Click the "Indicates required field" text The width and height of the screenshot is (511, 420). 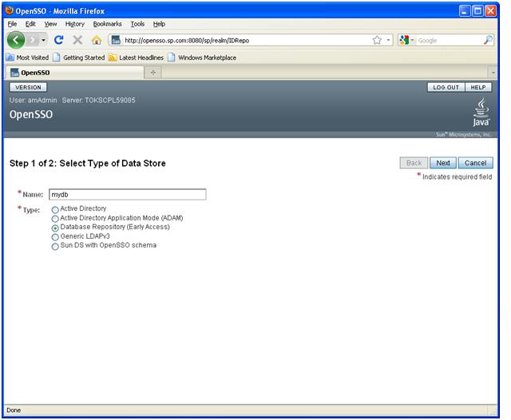(457, 177)
